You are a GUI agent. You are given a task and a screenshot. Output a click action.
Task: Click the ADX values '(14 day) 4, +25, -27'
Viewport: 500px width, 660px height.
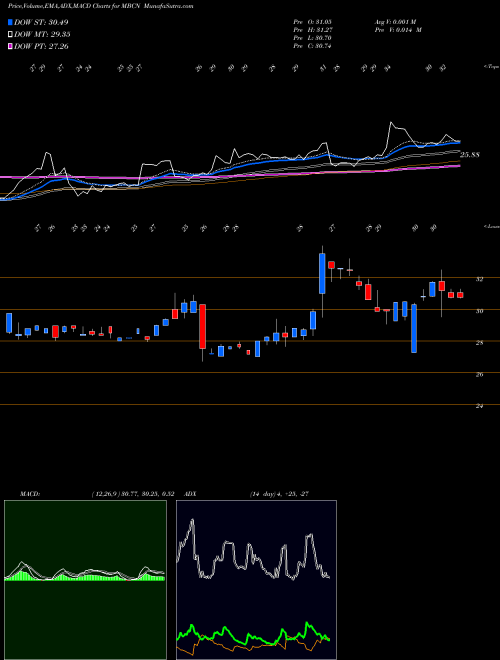point(280,494)
